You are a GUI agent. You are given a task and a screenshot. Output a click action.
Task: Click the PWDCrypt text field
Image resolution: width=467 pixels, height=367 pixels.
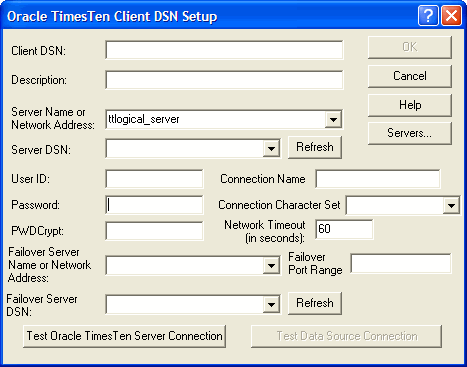[x=154, y=231]
